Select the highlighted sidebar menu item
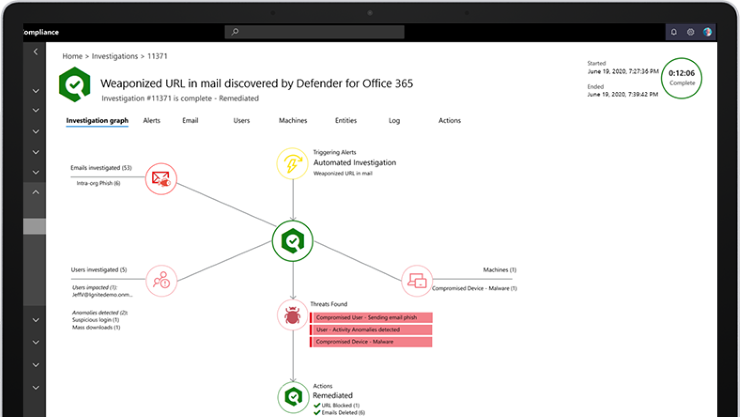Image resolution: width=740 pixels, height=417 pixels. [34, 226]
